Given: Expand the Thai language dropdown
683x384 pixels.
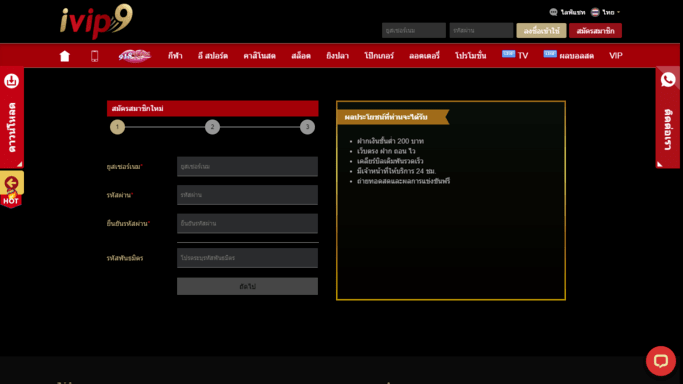Looking at the screenshot, I should 605,12.
